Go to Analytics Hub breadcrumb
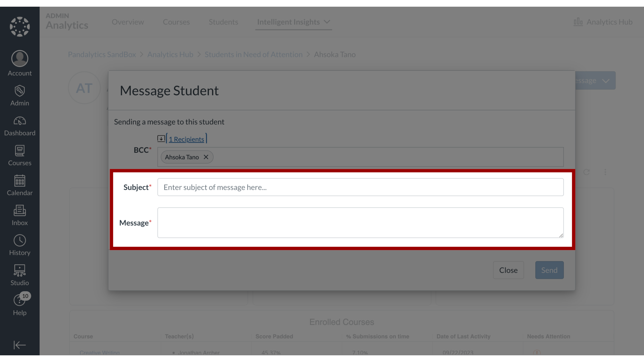644x362 pixels. point(170,54)
